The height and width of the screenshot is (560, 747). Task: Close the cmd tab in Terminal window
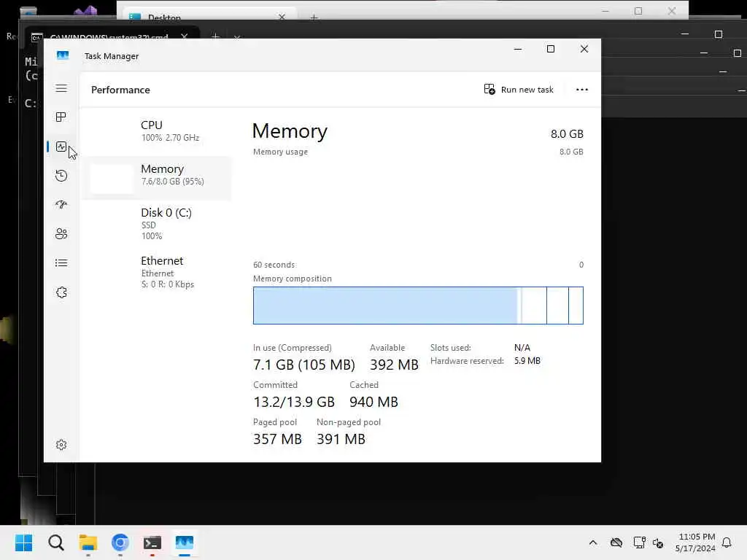(185, 36)
